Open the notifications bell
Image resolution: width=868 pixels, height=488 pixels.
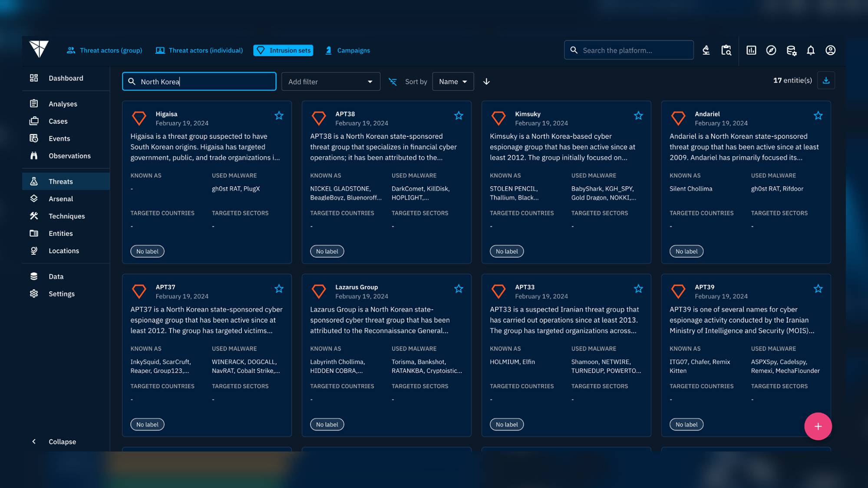tap(811, 50)
